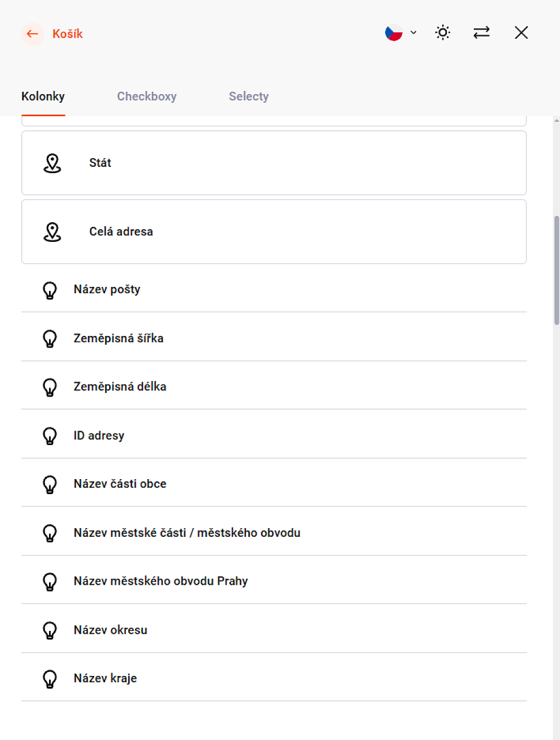Click the lightbulb icon for Název pošty

click(50, 290)
